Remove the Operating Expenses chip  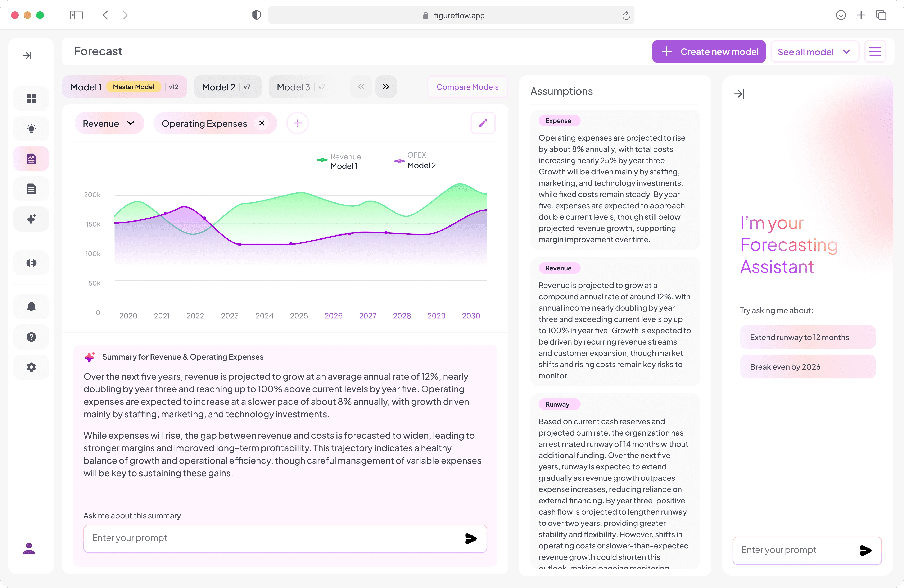(x=262, y=123)
